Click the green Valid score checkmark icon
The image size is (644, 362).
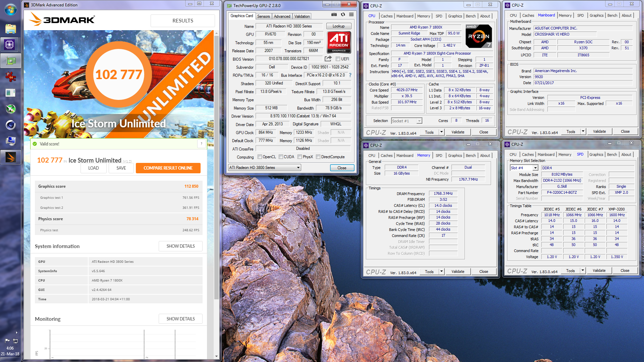point(35,144)
